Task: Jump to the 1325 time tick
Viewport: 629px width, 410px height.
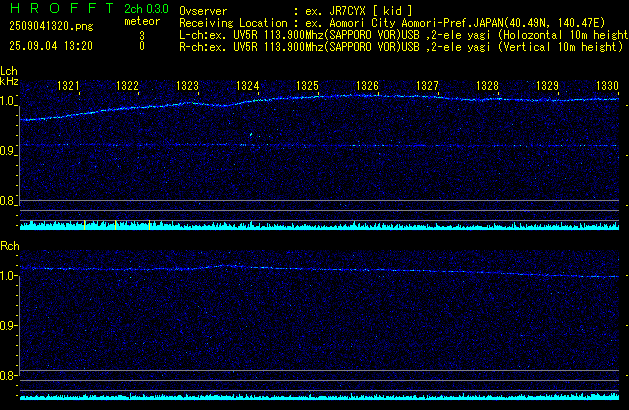Action: point(307,86)
